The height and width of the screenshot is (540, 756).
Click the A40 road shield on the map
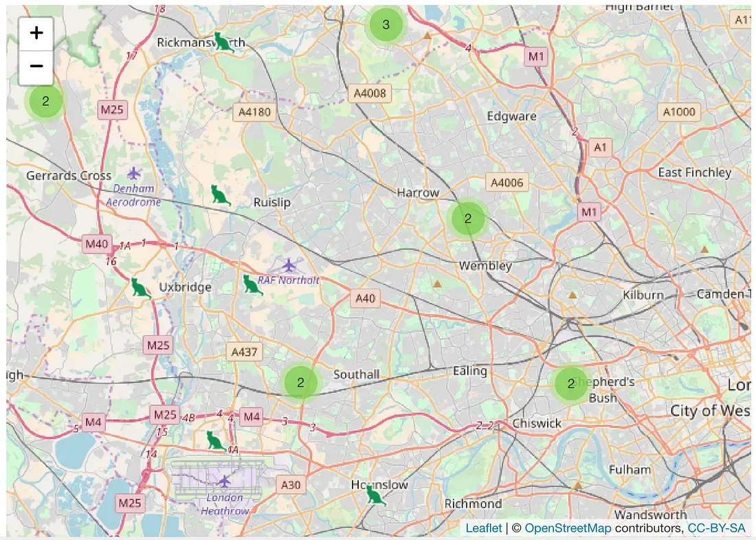pos(365,299)
